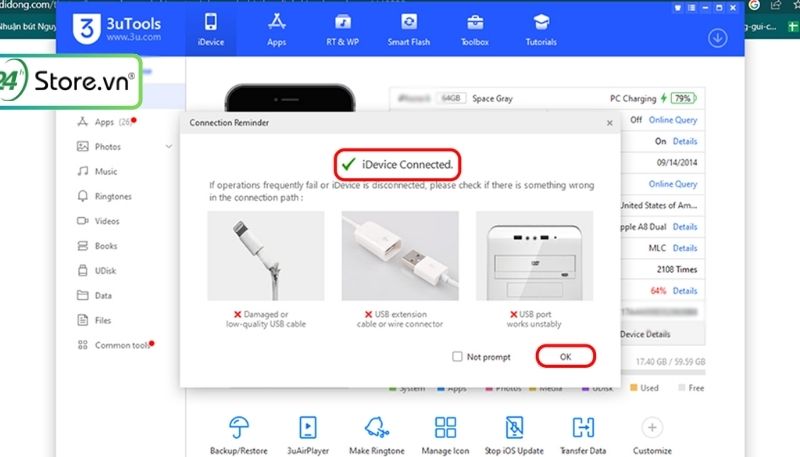Click the USB extension cable picture

[400, 256]
